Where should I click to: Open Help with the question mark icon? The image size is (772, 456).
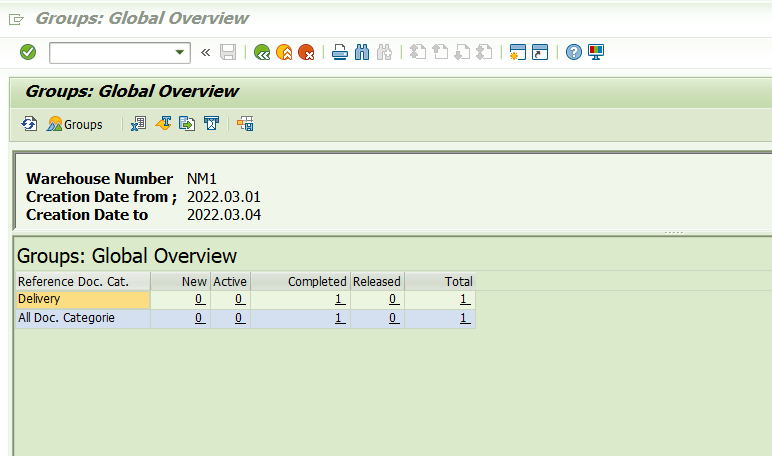point(574,52)
